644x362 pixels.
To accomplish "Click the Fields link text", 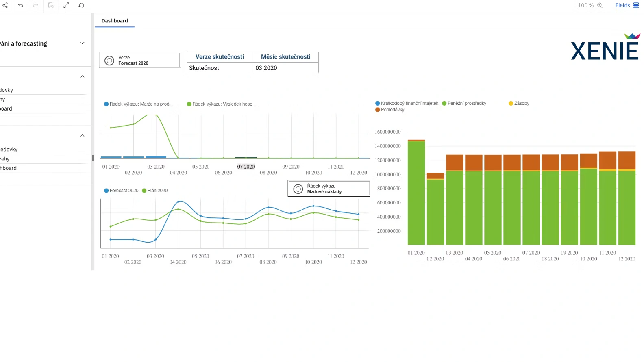I will coord(622,5).
